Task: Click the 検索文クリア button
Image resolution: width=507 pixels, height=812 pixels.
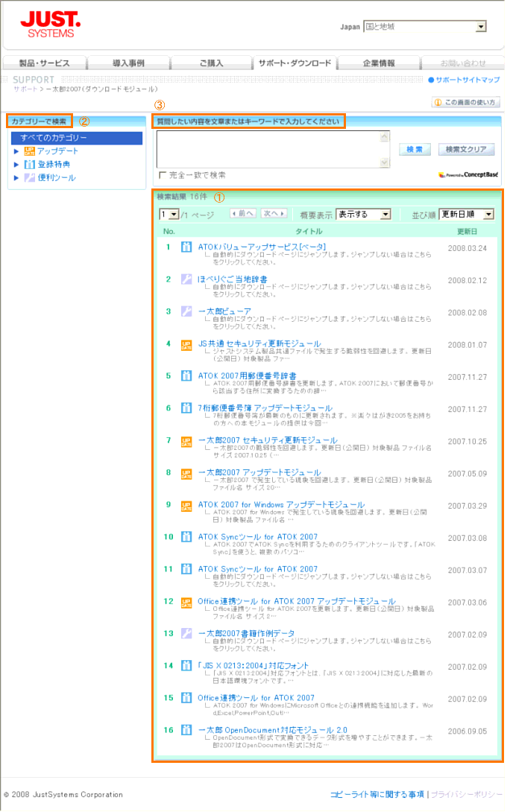Action: tap(466, 150)
